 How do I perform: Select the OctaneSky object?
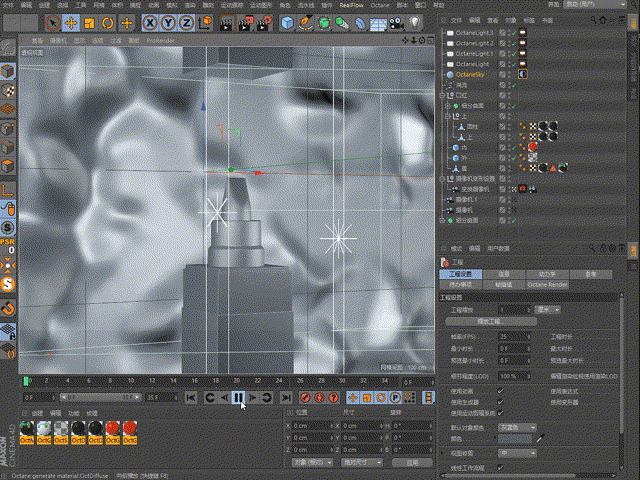click(x=470, y=75)
